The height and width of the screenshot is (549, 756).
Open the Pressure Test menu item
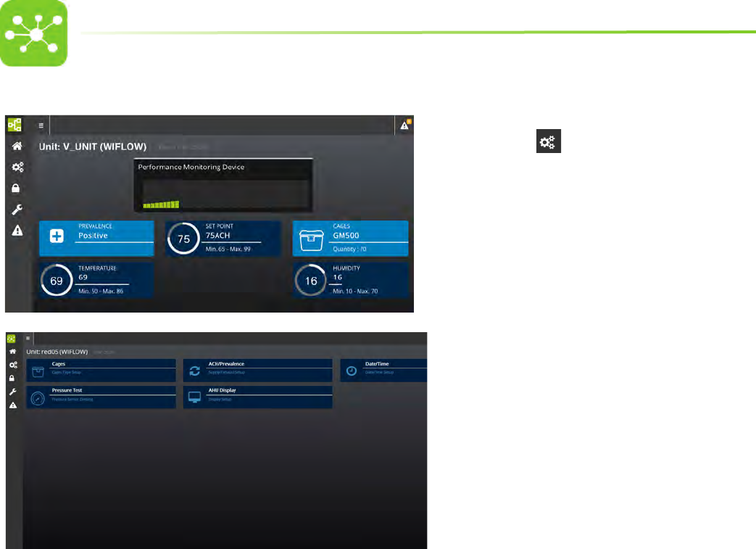tap(101, 397)
